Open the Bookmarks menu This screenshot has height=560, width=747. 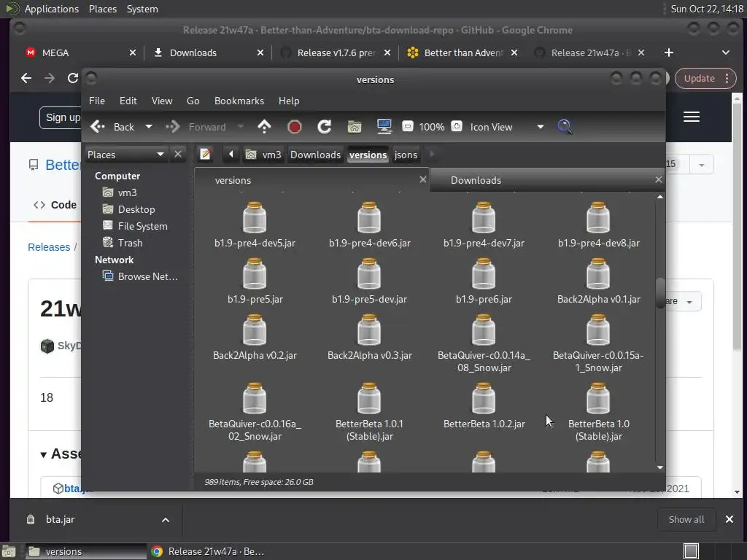[x=239, y=101]
